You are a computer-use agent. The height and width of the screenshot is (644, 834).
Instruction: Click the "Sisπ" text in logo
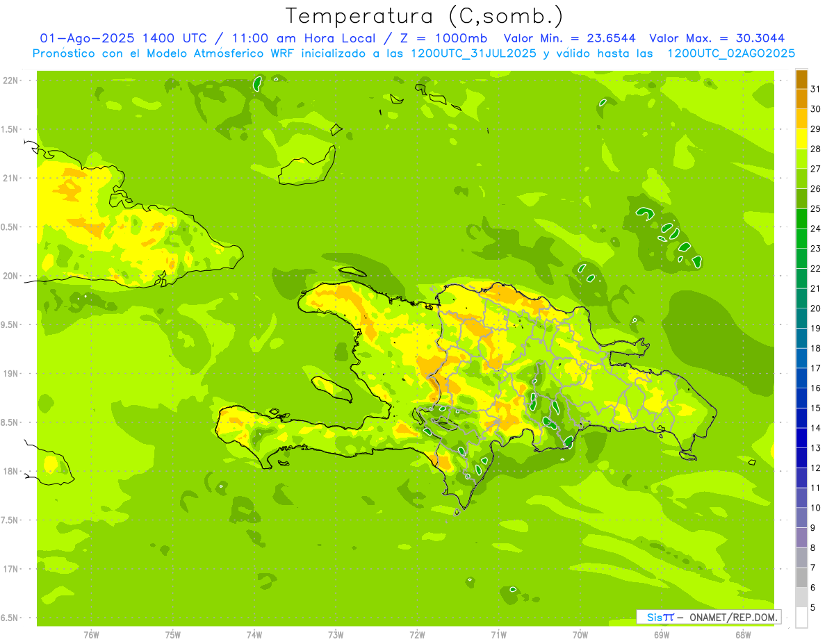point(660,617)
